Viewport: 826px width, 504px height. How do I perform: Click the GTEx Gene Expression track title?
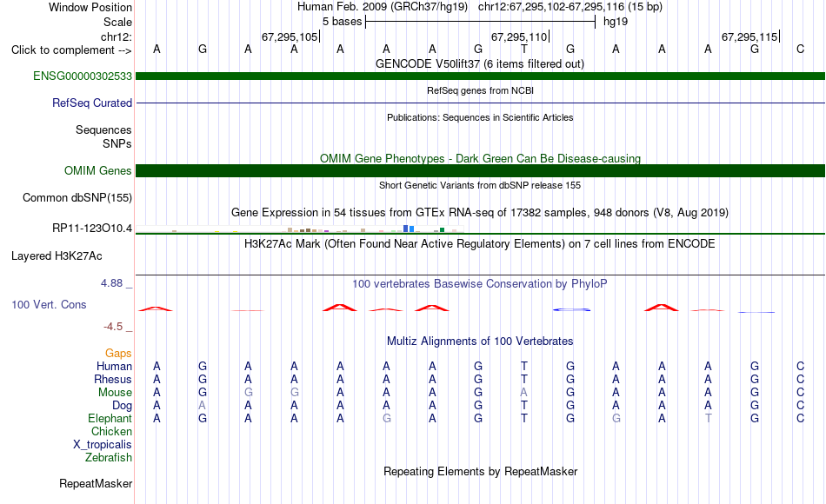point(480,213)
